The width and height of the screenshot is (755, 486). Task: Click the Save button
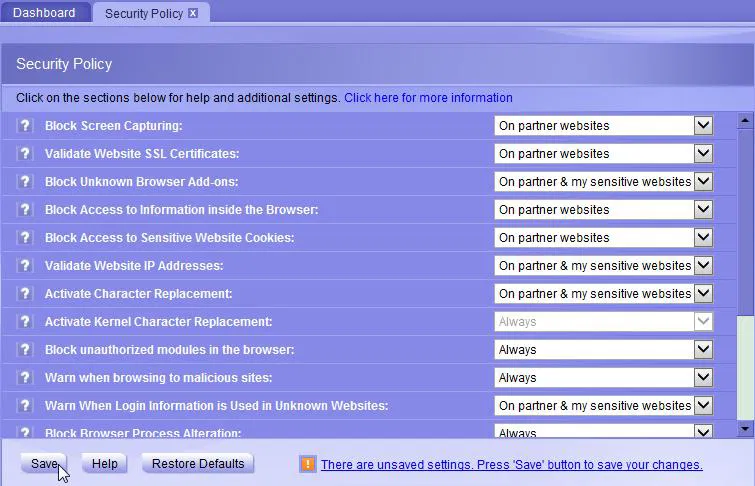[44, 464]
